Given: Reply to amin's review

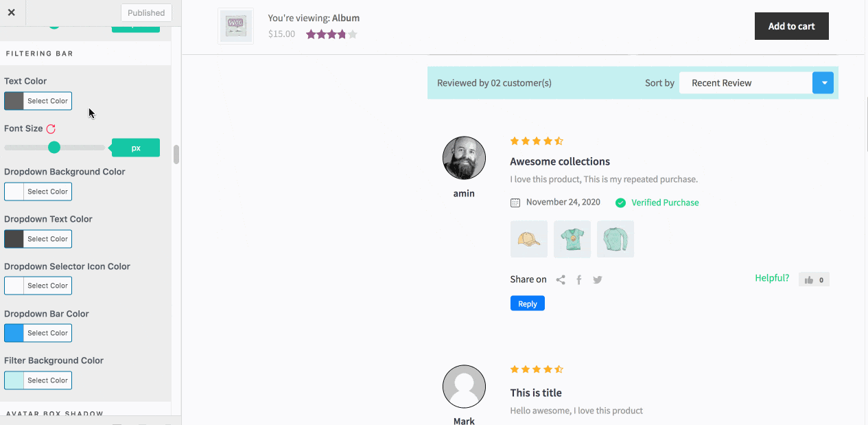Looking at the screenshot, I should (527, 303).
